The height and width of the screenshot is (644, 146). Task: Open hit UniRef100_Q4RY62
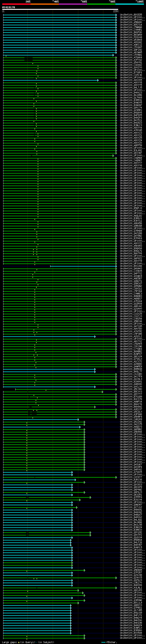click(131, 469)
